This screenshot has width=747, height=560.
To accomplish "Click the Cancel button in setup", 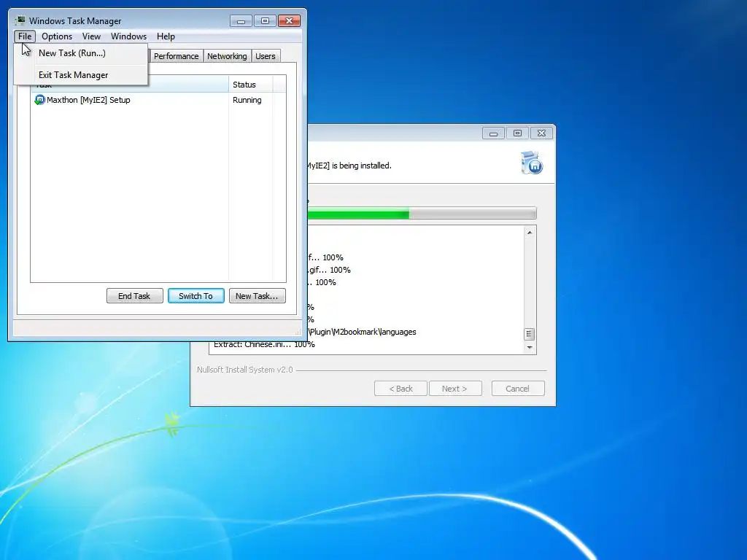I will [x=518, y=389].
